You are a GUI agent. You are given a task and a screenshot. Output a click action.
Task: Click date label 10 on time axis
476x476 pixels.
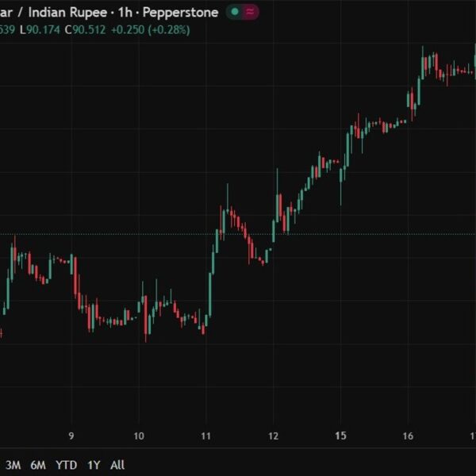(139, 436)
